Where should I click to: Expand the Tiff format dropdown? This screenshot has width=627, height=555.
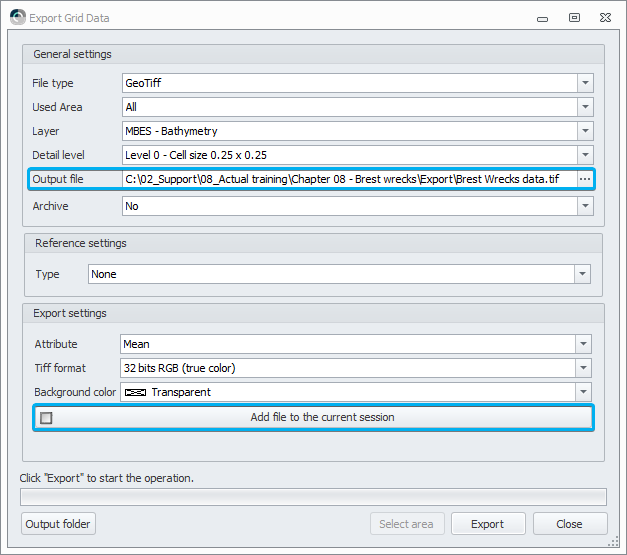tap(583, 368)
